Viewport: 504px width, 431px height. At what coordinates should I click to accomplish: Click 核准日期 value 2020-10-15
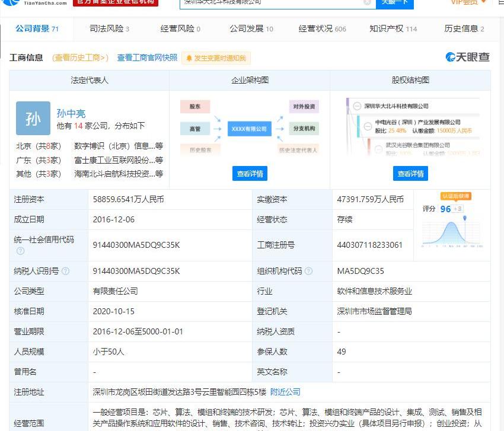point(113,311)
